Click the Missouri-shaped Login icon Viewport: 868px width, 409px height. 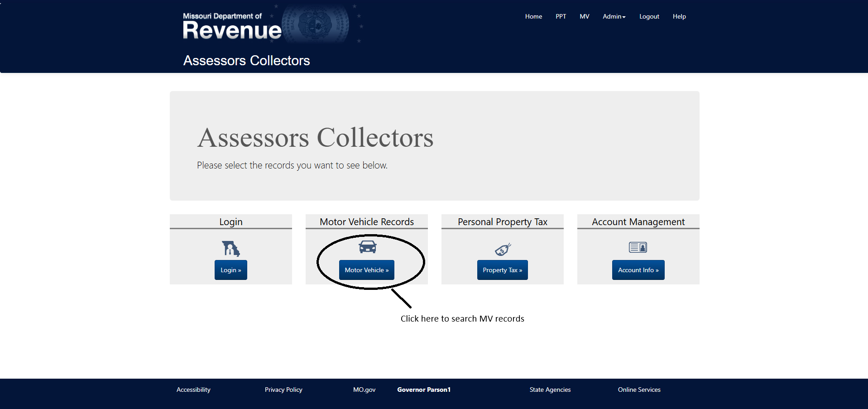[231, 248]
